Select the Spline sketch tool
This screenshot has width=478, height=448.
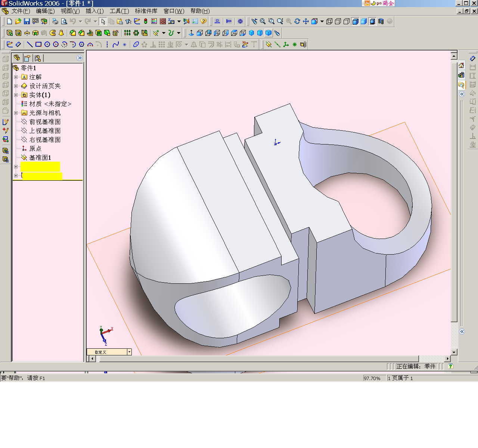116,44
